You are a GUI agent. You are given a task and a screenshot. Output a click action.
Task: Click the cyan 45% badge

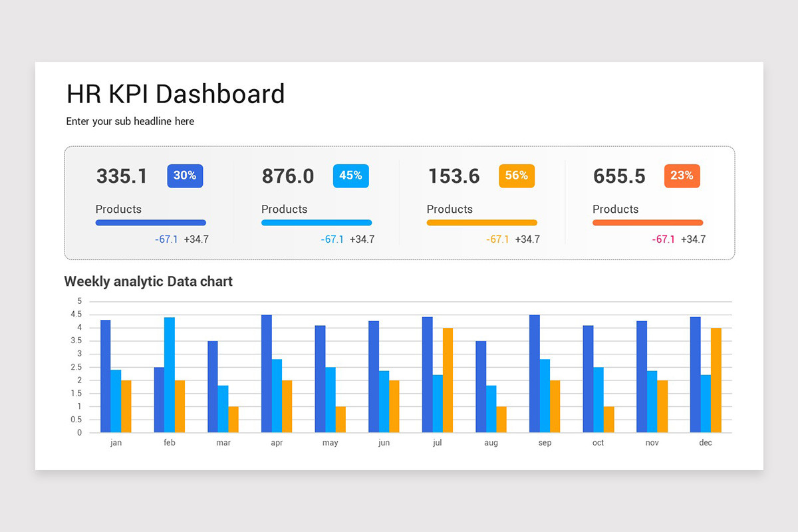point(350,176)
